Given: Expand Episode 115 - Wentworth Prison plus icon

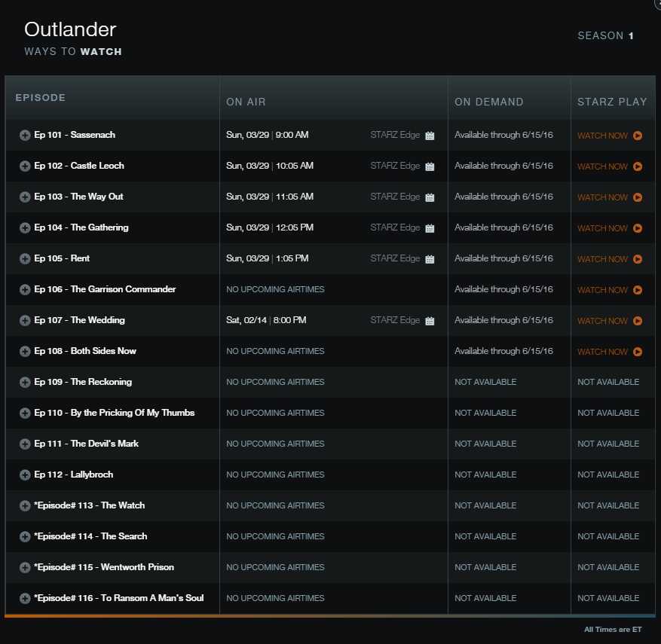Looking at the screenshot, I should pyautogui.click(x=25, y=567).
